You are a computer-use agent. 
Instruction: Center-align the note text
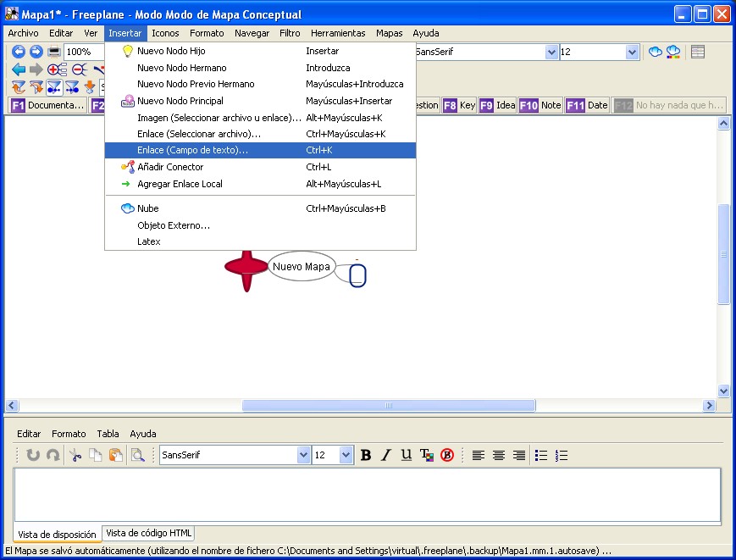pyautogui.click(x=499, y=455)
